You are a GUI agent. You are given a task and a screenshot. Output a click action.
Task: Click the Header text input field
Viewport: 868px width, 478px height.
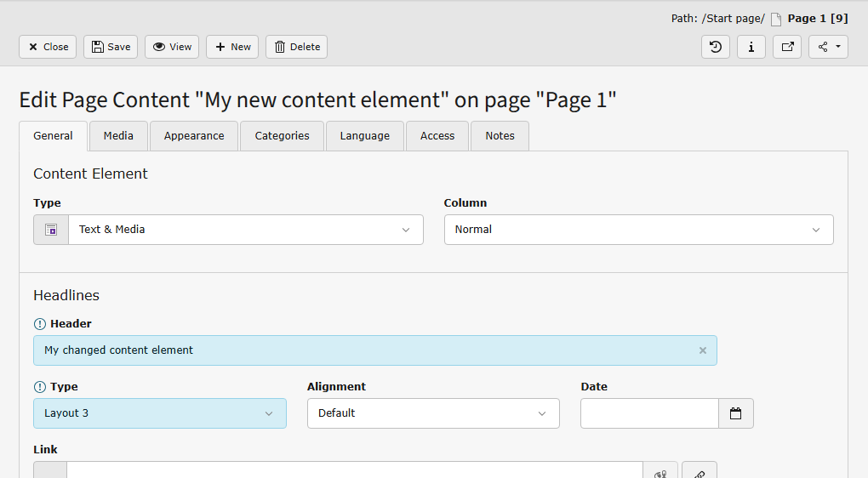click(366, 350)
